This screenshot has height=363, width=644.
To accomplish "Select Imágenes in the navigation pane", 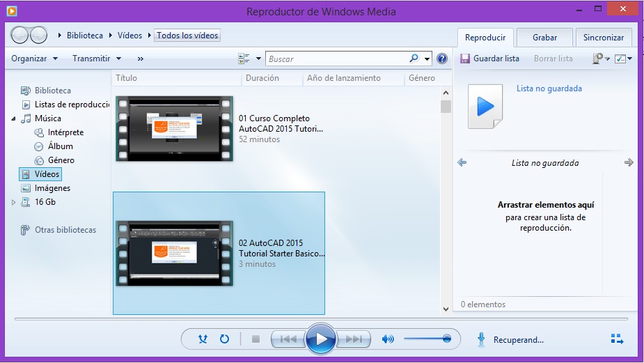I will (52, 188).
